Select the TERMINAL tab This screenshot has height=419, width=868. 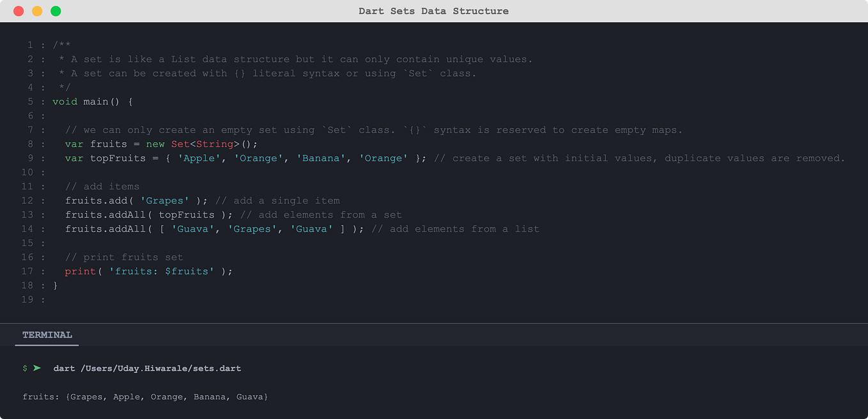[x=46, y=334]
